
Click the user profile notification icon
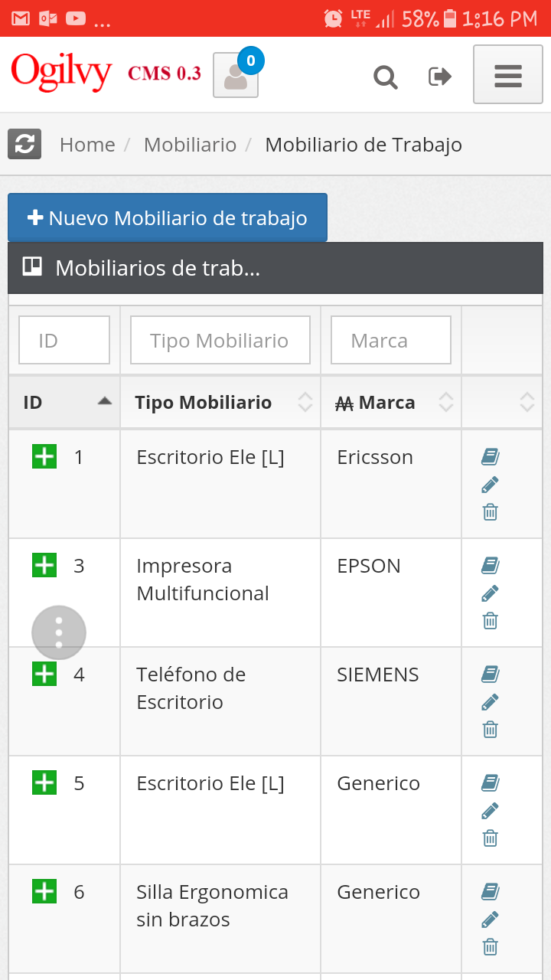point(236,74)
